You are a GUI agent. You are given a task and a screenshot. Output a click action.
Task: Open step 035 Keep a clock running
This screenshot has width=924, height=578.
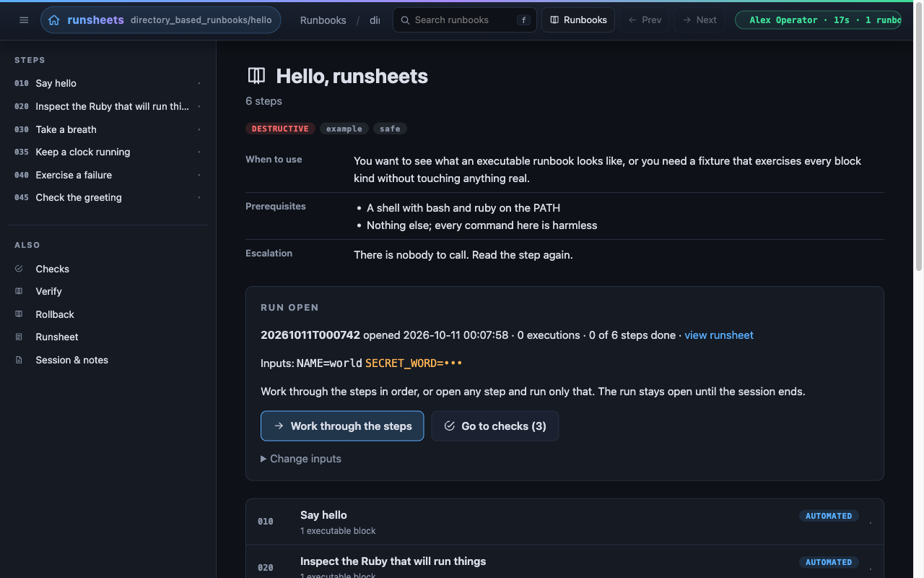click(108, 152)
